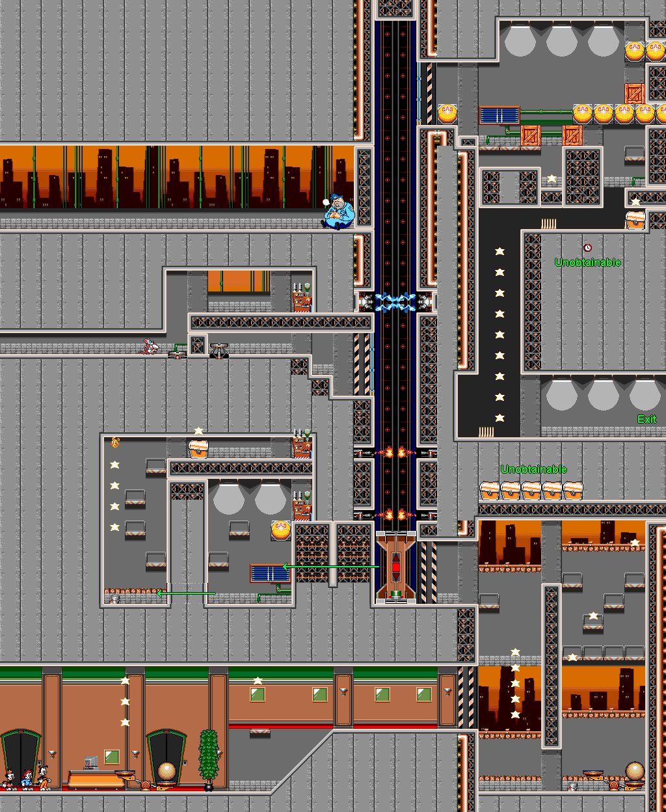The width and height of the screenshot is (666, 812).
Task: Open the lone treasure chest above the clock
Action: [x=635, y=219]
